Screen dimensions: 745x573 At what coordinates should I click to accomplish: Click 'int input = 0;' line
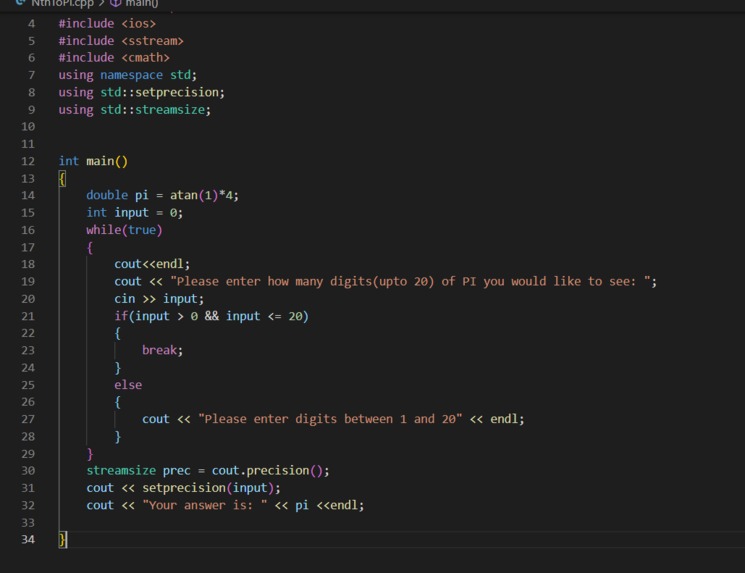(x=134, y=212)
